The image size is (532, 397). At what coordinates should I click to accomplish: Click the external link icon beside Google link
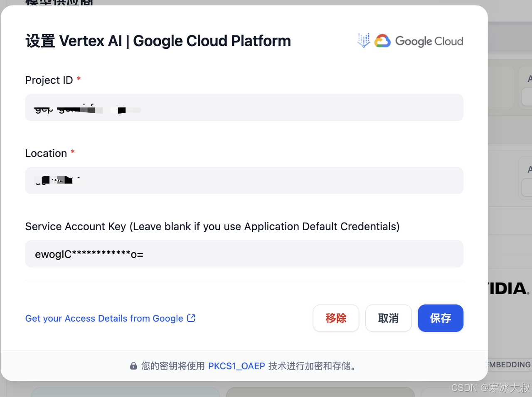pyautogui.click(x=191, y=318)
